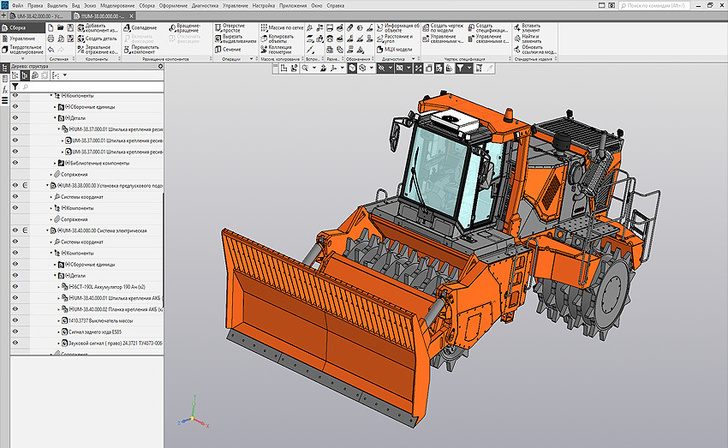The height and width of the screenshot is (448, 728).
Task: Click Коллекция геометрии tool
Action: tap(276, 49)
